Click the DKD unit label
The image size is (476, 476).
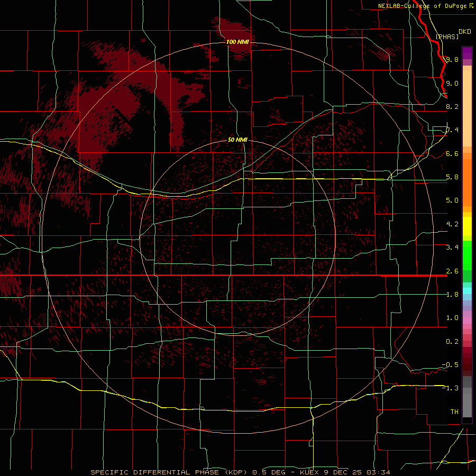[x=465, y=32]
